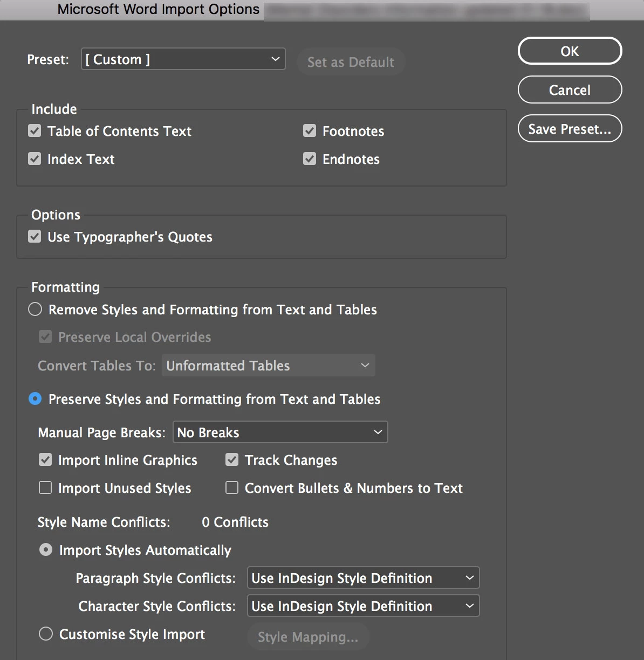This screenshot has height=660, width=644.
Task: Open Character Style Conflicts dropdown
Action: pyautogui.click(x=363, y=606)
